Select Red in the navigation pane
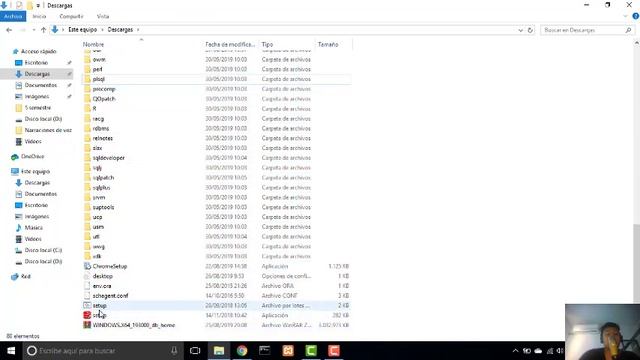Image resolution: width=640 pixels, height=360 pixels. (x=25, y=276)
